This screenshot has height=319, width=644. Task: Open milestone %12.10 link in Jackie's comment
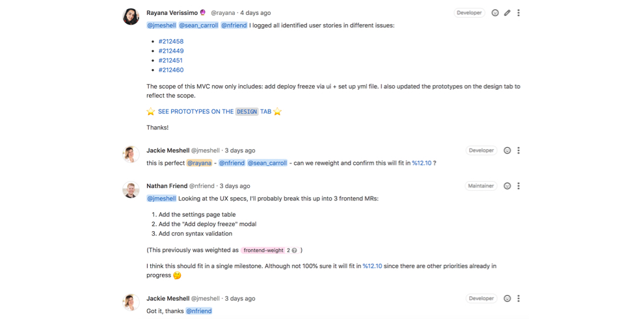(422, 163)
